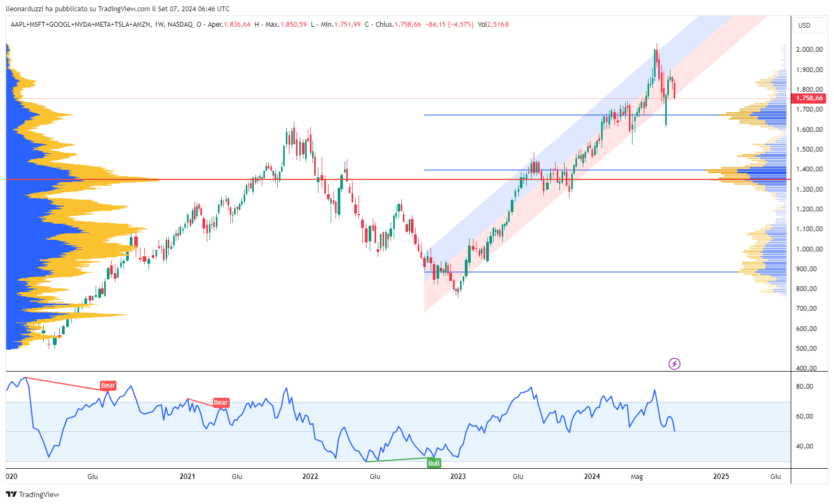Select the red horizontal line crossing the whole chart
The width and height of the screenshot is (834, 504).
point(398,179)
